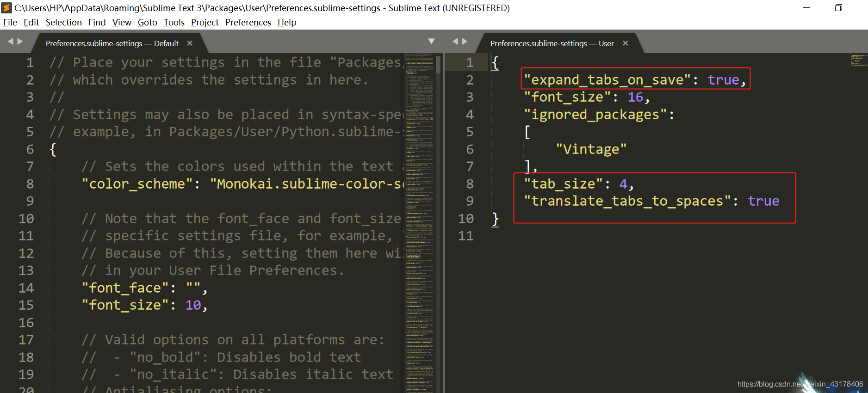868x393 pixels.
Task: Click line number 11 in right pane
Action: [465, 236]
